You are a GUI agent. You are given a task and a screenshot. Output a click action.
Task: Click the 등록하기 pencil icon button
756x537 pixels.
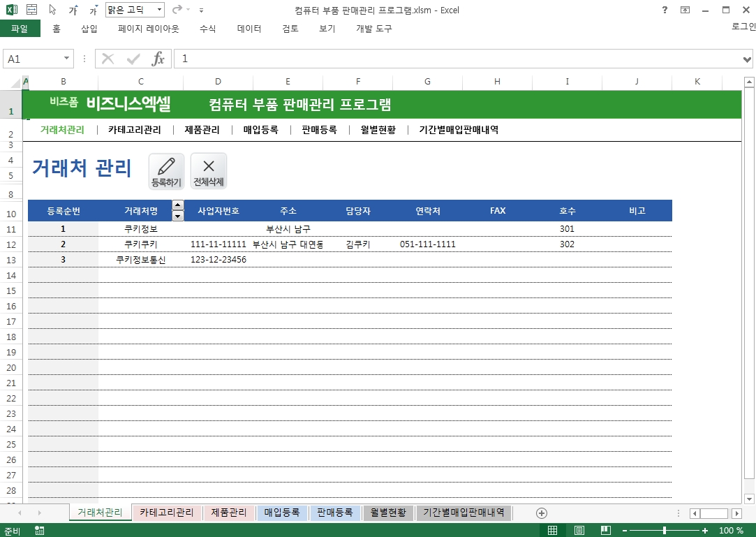click(x=166, y=171)
